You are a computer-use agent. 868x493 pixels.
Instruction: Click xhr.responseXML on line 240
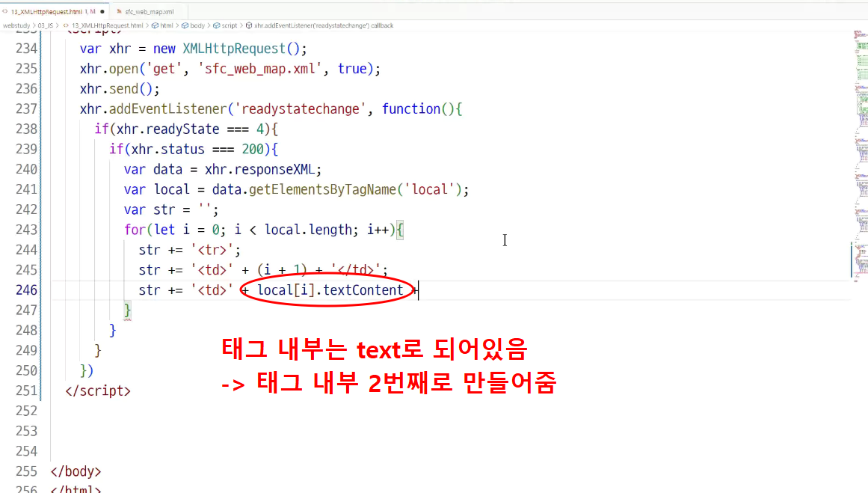(259, 170)
